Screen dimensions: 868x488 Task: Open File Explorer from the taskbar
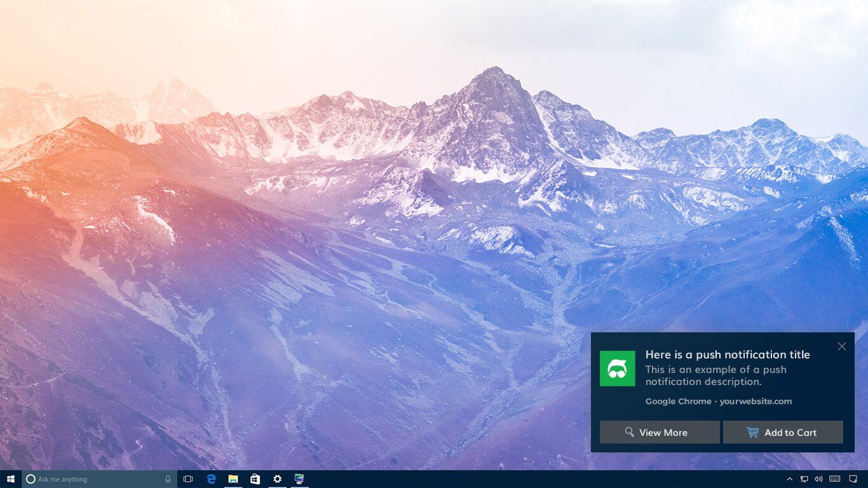233,479
